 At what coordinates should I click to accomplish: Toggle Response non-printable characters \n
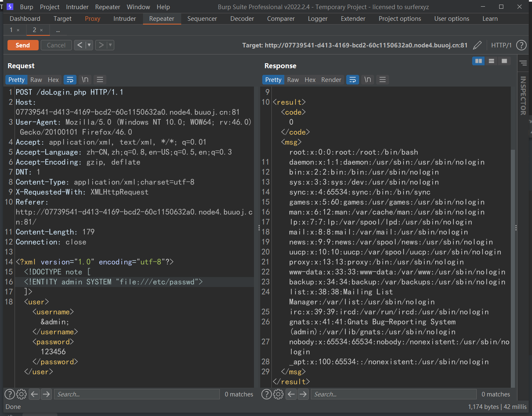pyautogui.click(x=368, y=80)
